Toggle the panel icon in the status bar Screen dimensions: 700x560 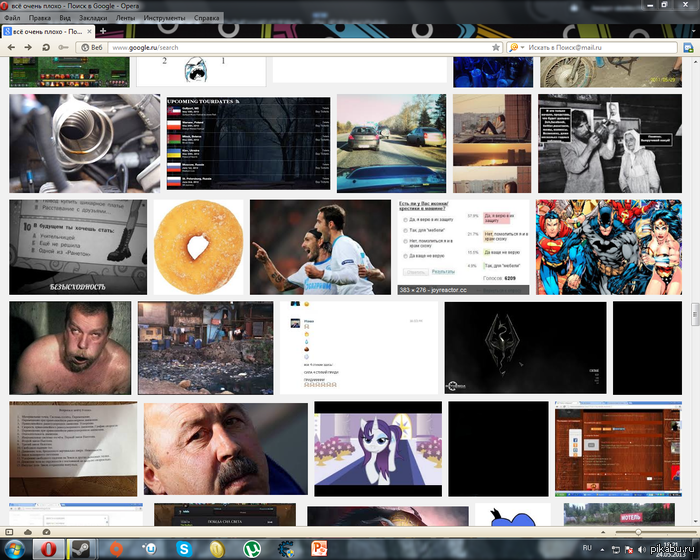(9, 532)
